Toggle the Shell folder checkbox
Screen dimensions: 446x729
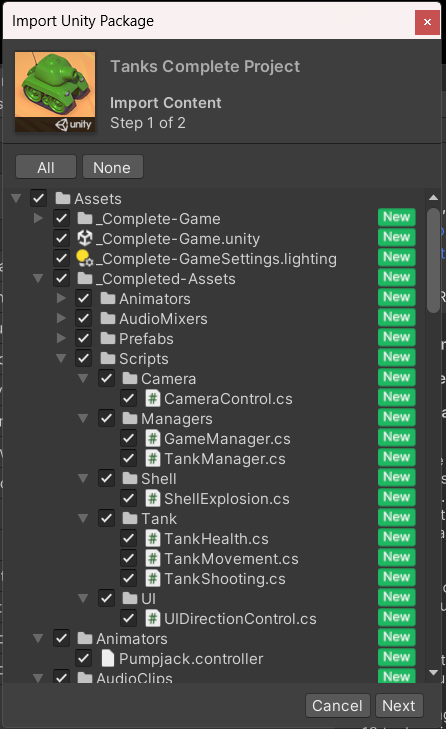pyautogui.click(x=106, y=478)
